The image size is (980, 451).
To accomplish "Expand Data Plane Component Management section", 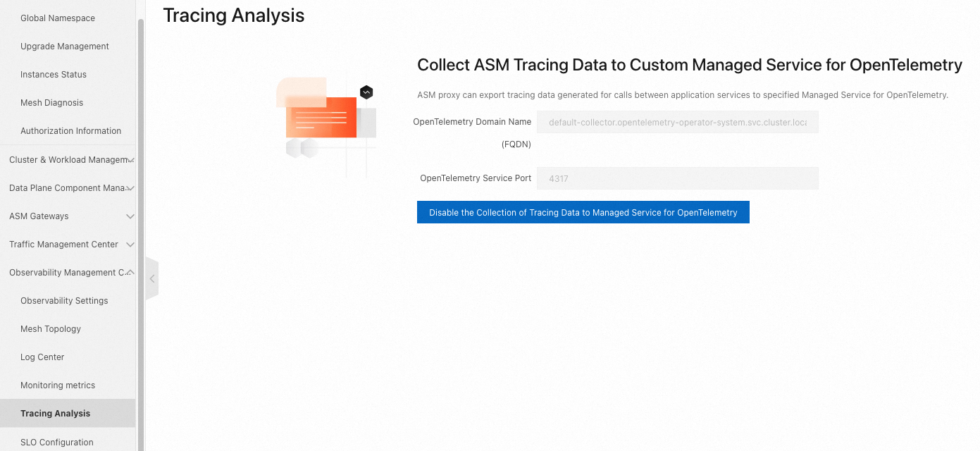I will pos(69,188).
